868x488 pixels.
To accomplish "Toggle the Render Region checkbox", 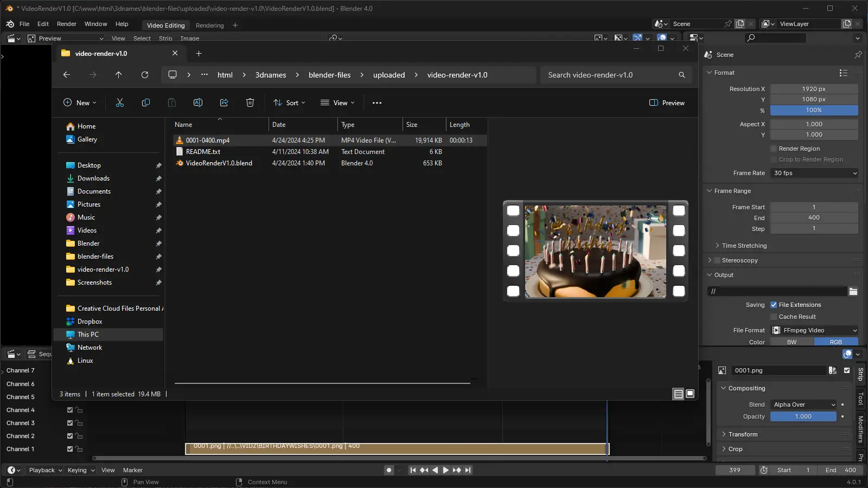I will [x=774, y=149].
